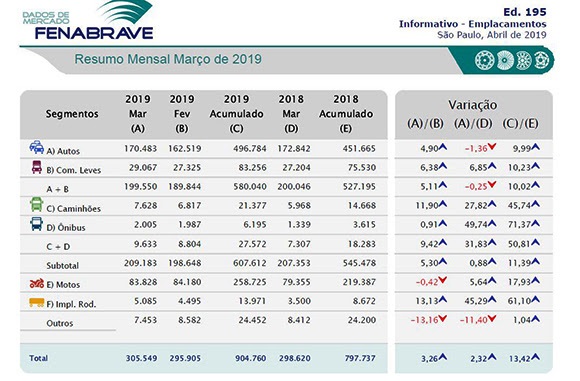
Task: Click the yellow Impl. Rod. trailer icon
Action: pyautogui.click(x=37, y=303)
